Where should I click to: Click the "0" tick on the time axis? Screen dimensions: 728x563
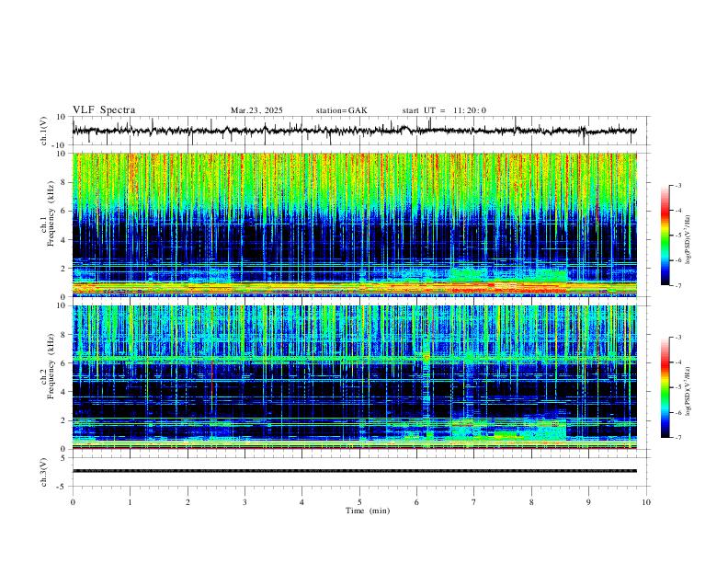pyautogui.click(x=73, y=502)
